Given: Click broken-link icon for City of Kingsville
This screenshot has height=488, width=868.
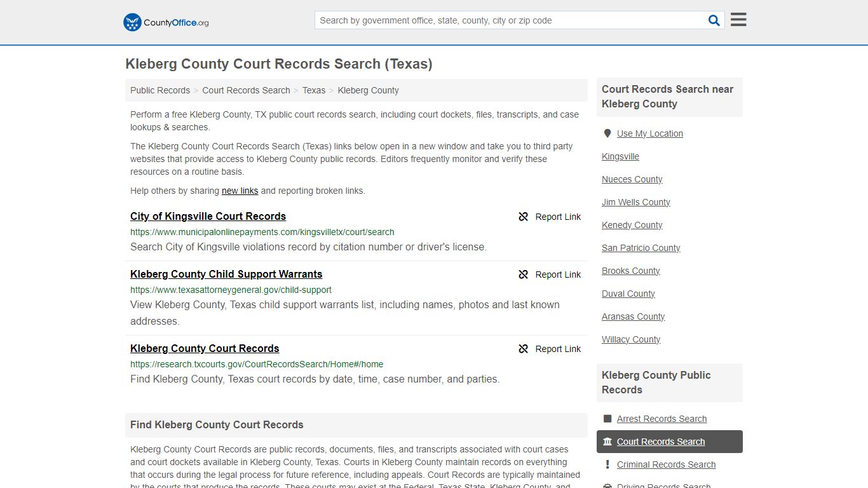Looking at the screenshot, I should click(x=524, y=217).
